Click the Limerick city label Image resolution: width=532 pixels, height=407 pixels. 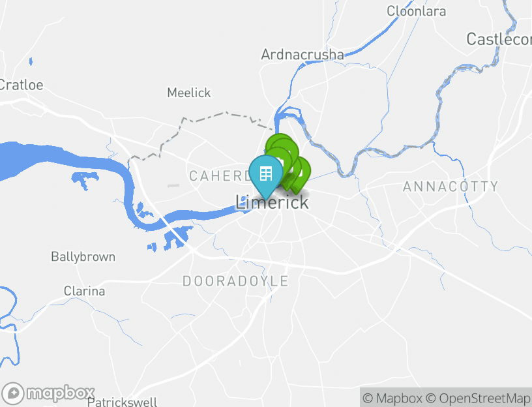(272, 203)
